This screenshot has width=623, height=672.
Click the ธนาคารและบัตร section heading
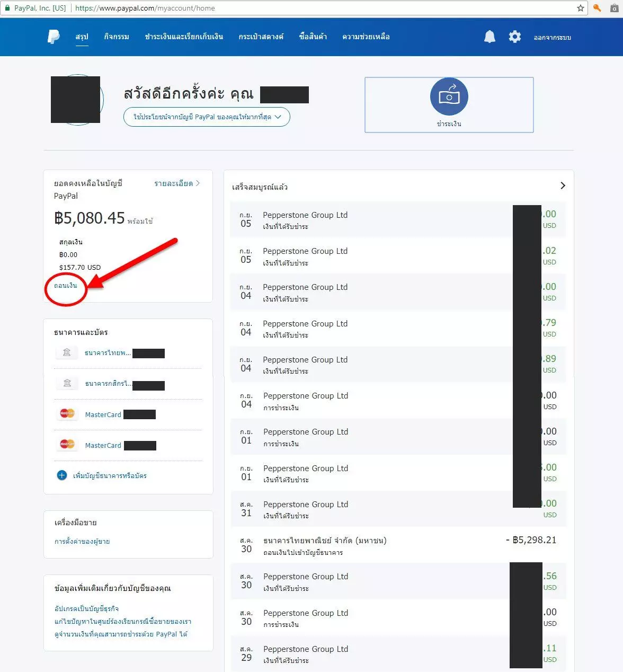click(x=81, y=332)
